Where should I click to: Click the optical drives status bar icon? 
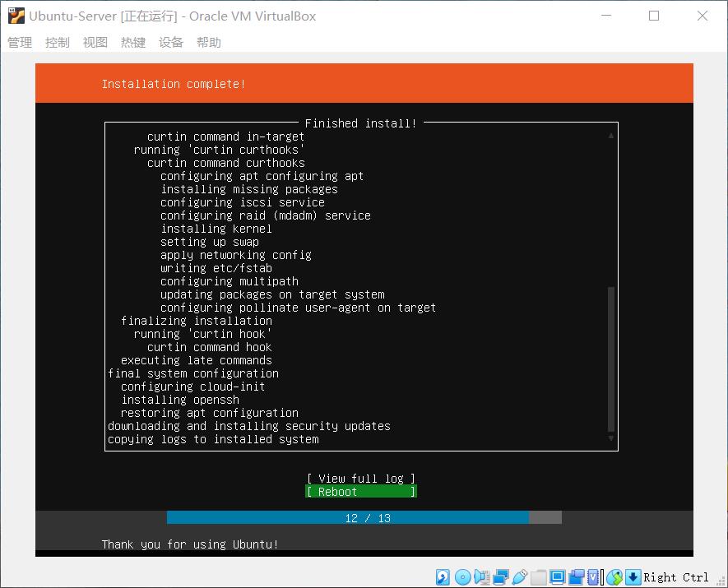click(x=461, y=576)
